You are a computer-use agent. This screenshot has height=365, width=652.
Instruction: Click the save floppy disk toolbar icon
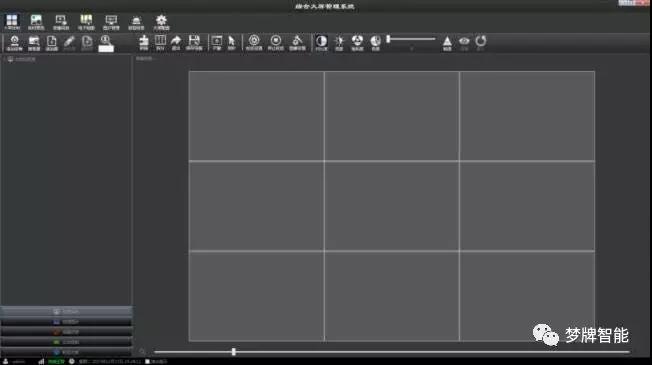pos(194,42)
